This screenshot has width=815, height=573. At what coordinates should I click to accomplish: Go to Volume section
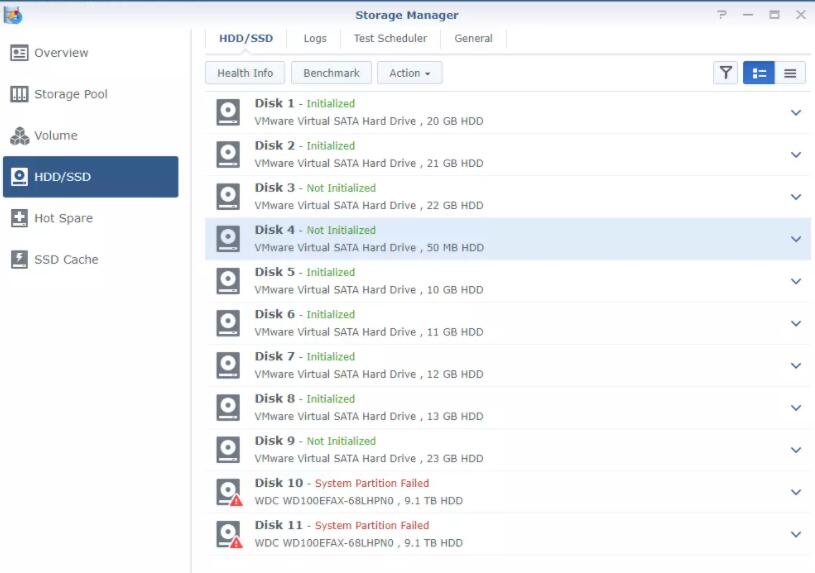point(55,136)
